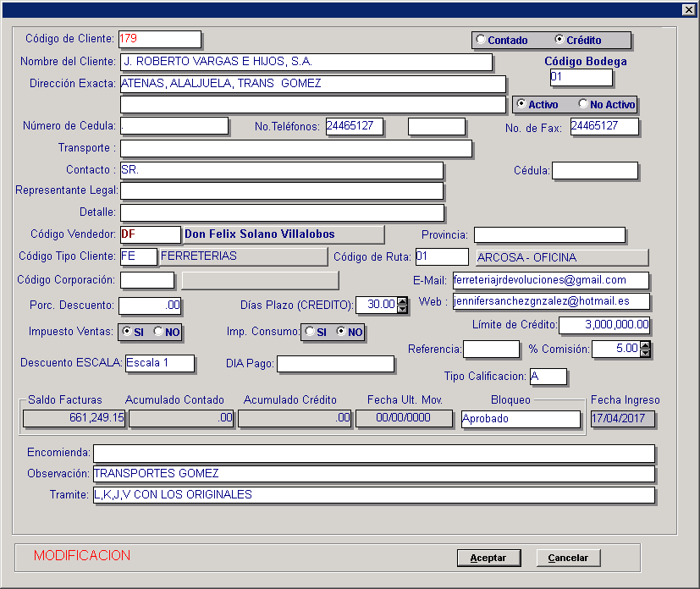This screenshot has width=700, height=589.
Task: Click the empty corporation description box
Action: [260, 281]
